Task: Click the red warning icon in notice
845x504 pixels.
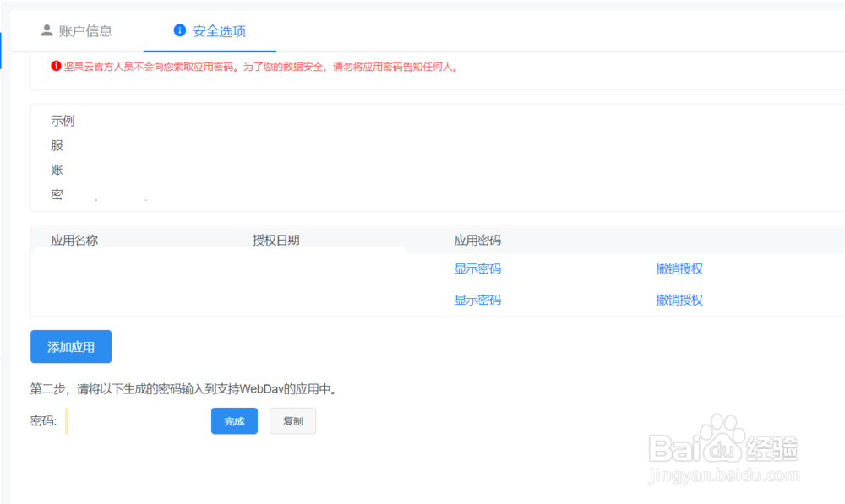Action: pos(56,66)
